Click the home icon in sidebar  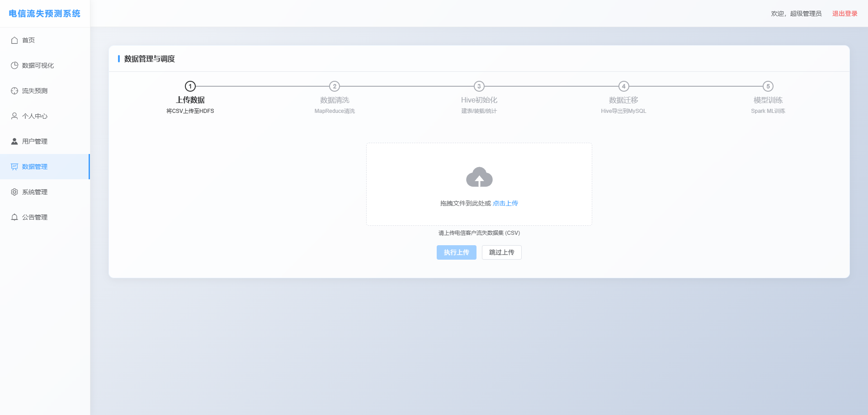click(14, 40)
